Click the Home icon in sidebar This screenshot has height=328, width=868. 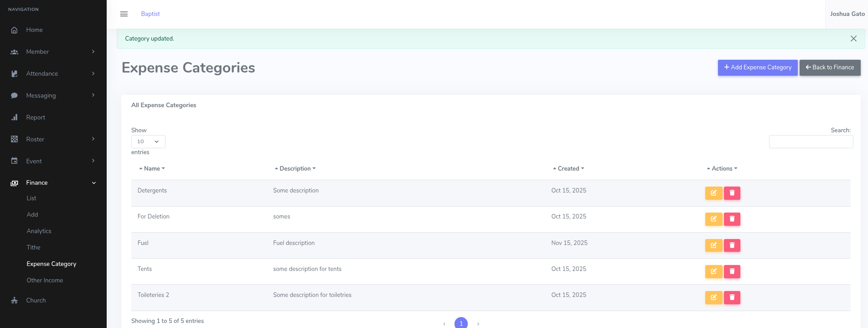click(x=15, y=30)
